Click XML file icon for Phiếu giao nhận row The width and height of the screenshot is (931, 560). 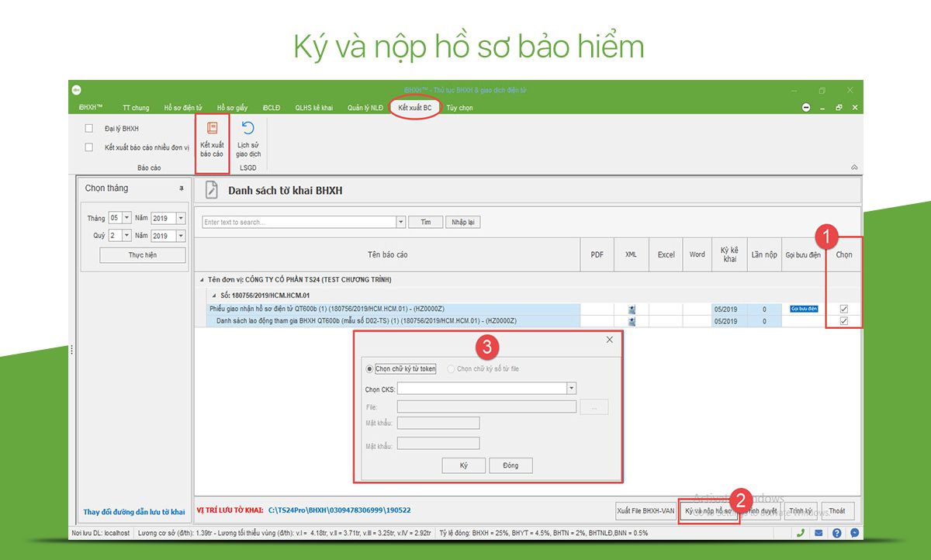(632, 309)
